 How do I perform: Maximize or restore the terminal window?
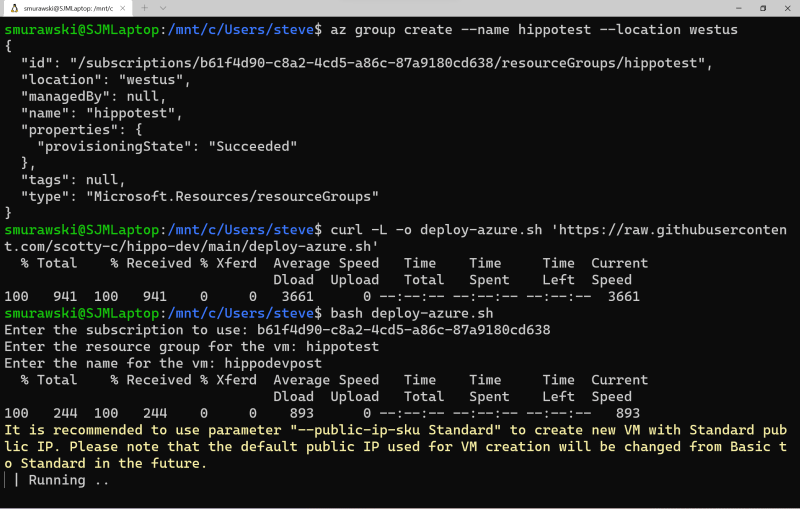point(763,8)
